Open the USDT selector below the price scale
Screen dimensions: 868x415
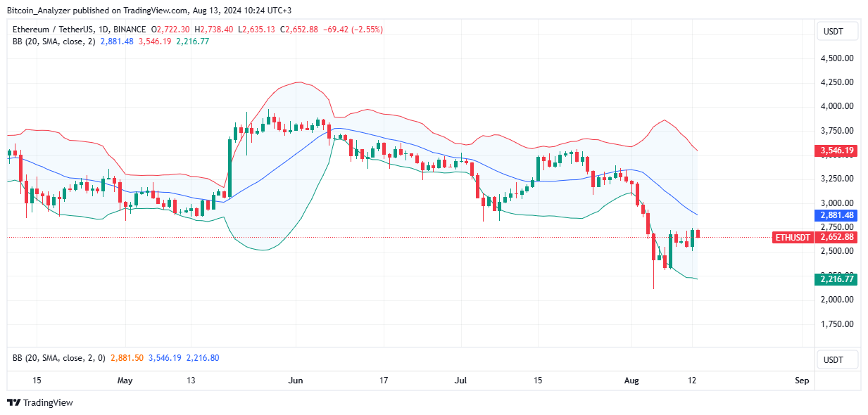[x=836, y=359]
